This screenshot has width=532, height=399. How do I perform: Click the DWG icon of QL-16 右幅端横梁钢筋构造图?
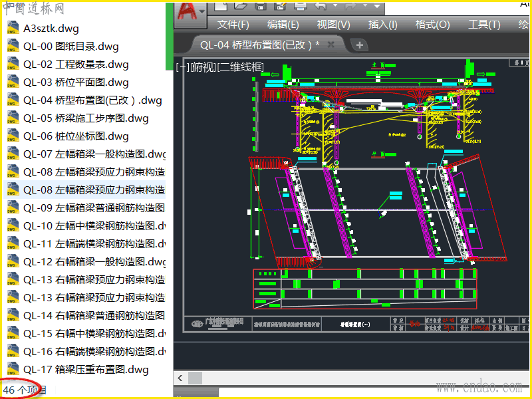(13, 351)
